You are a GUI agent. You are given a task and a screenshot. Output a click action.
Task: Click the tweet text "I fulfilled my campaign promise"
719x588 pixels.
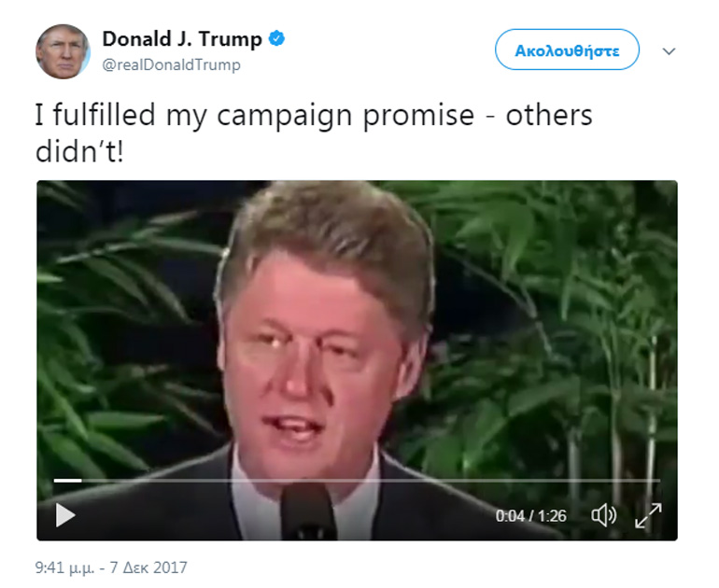click(x=255, y=115)
